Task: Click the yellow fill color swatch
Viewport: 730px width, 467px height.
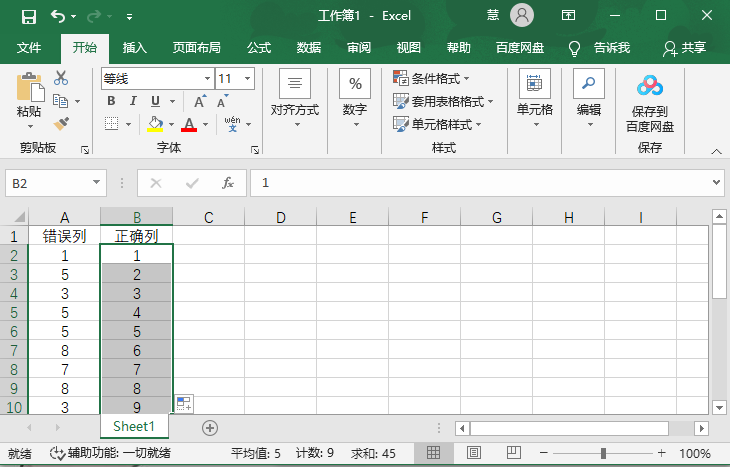Action: (155, 124)
